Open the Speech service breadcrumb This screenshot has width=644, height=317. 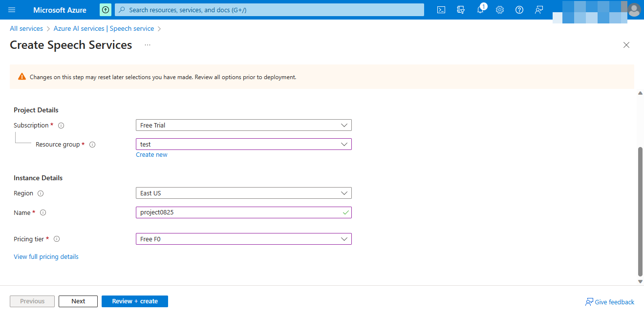pyautogui.click(x=131, y=28)
